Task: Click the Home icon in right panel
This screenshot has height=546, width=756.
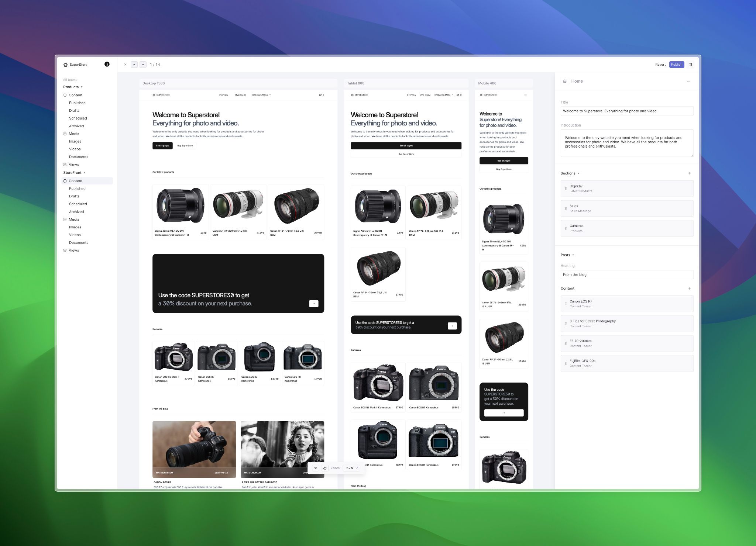Action: pos(565,81)
